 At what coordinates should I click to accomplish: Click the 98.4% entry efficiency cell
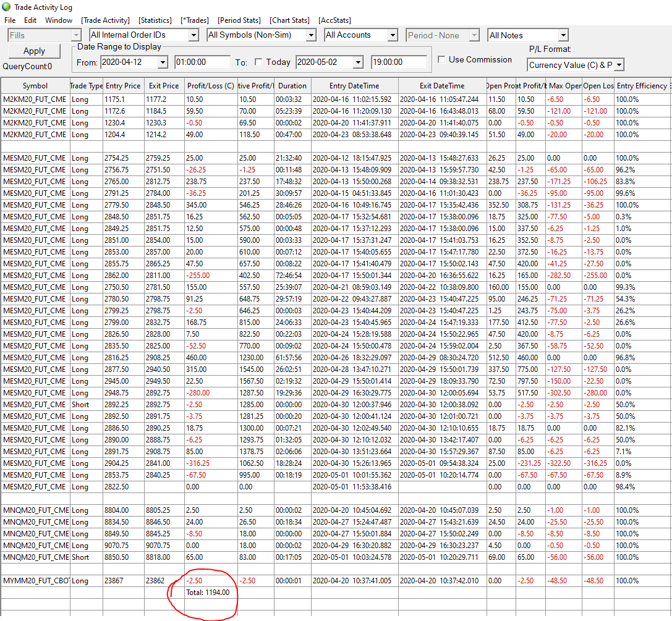(642, 487)
